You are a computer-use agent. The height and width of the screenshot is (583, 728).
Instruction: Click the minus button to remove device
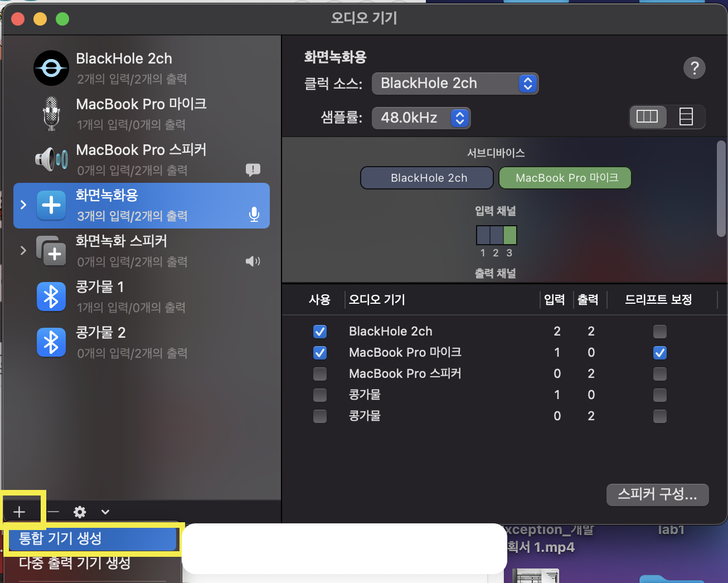[x=54, y=512]
